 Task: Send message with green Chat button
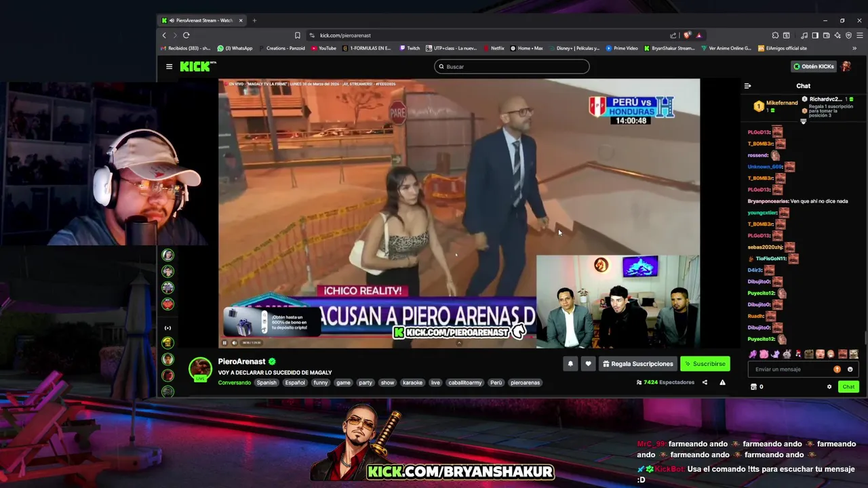[848, 387]
